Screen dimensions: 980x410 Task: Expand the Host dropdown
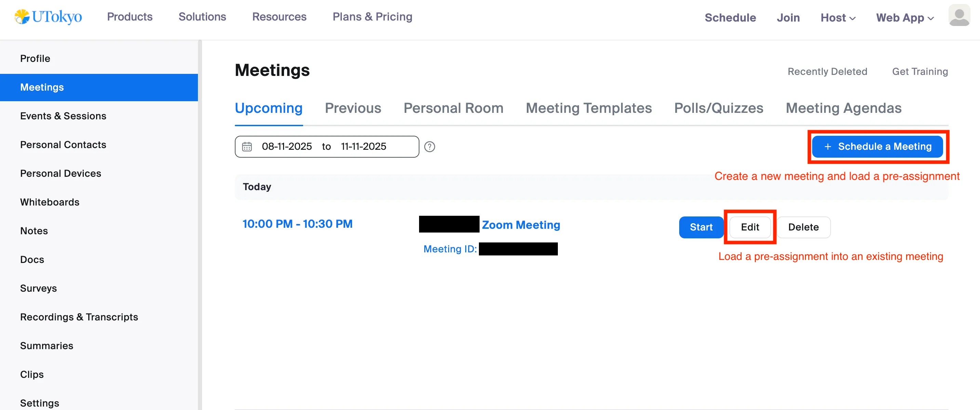[x=838, y=17]
